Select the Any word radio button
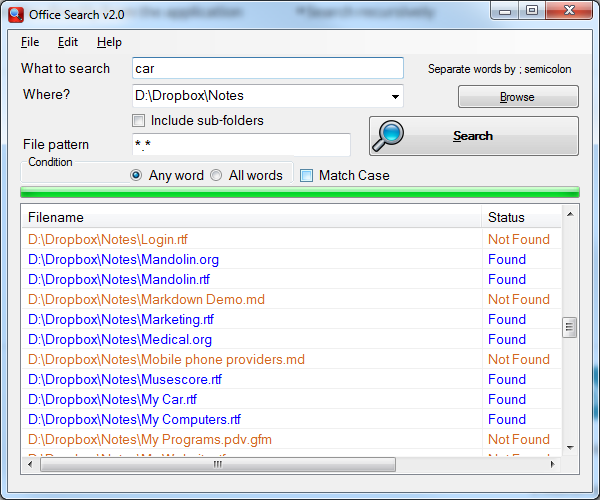The width and height of the screenshot is (600, 500). coord(136,175)
